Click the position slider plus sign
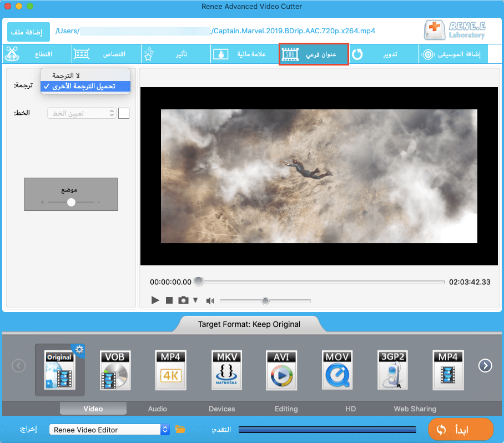 coord(42,202)
